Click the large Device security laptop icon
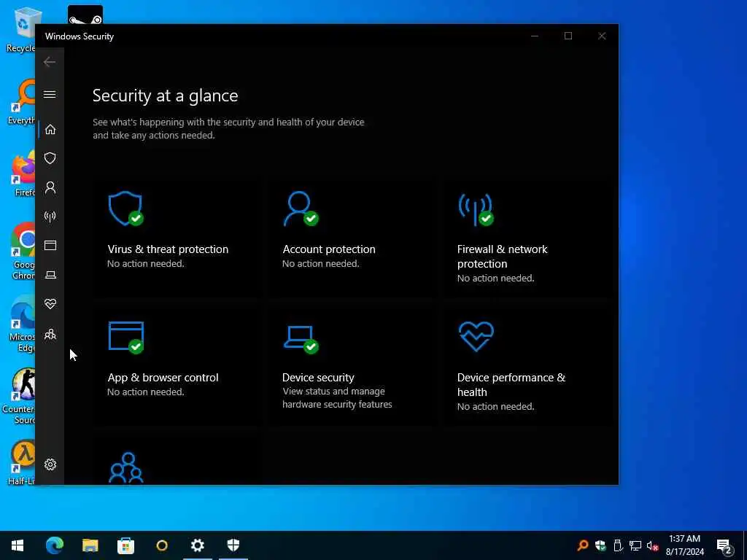 coord(301,339)
